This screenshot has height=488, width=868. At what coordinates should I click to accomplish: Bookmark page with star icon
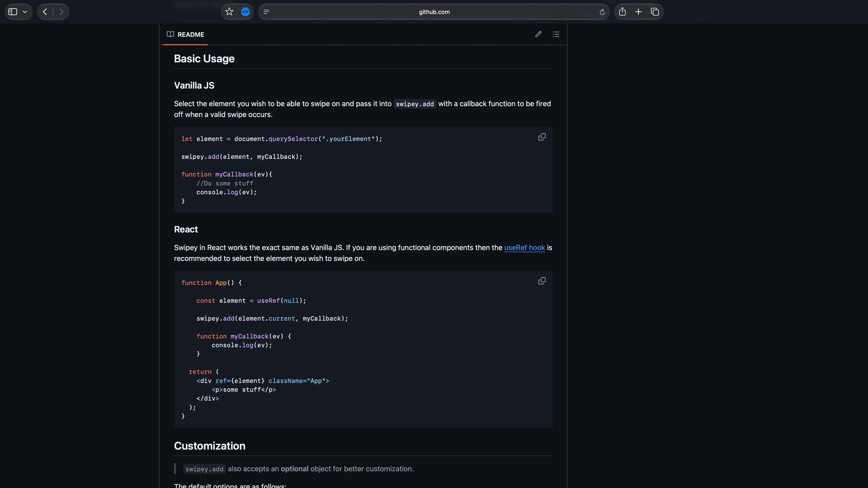pos(229,12)
